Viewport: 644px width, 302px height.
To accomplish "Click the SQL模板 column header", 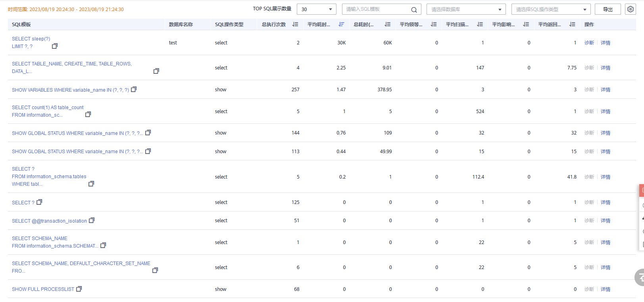I will 21,25.
